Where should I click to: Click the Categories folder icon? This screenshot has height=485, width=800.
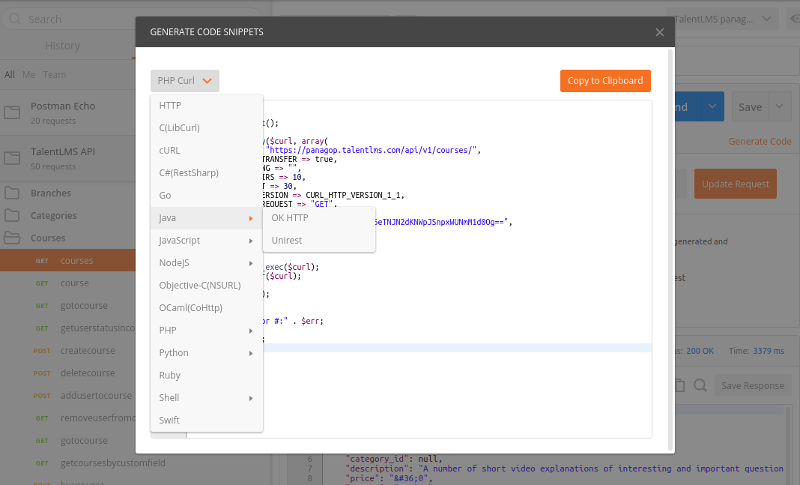[x=12, y=215]
